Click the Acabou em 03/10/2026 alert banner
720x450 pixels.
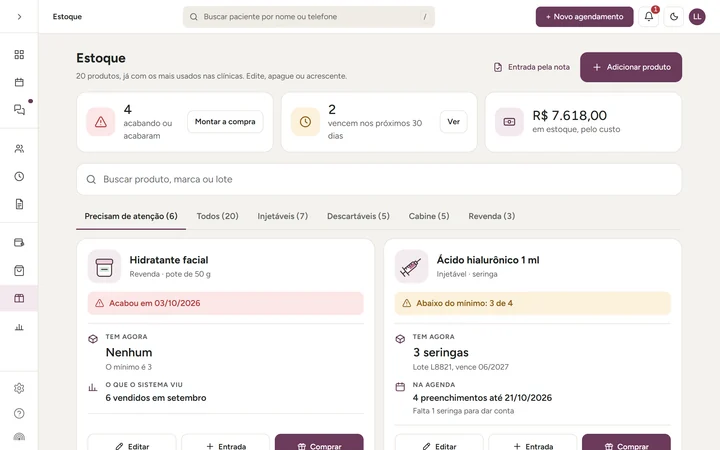click(225, 303)
